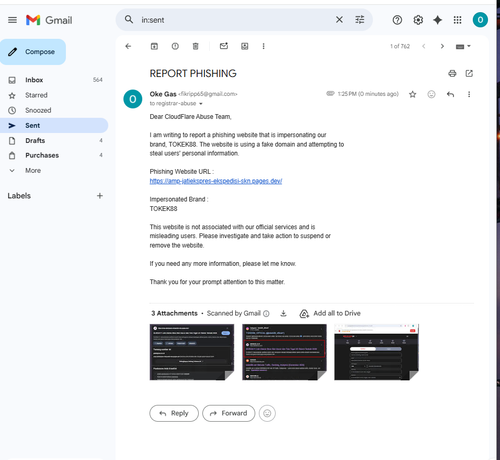Clear the search with the X icon

(x=339, y=20)
